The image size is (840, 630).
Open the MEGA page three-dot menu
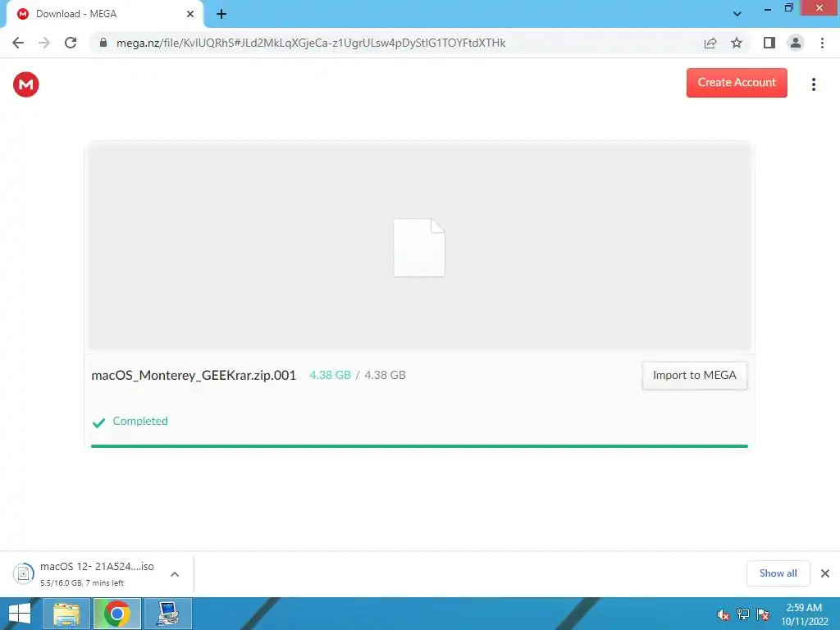813,84
